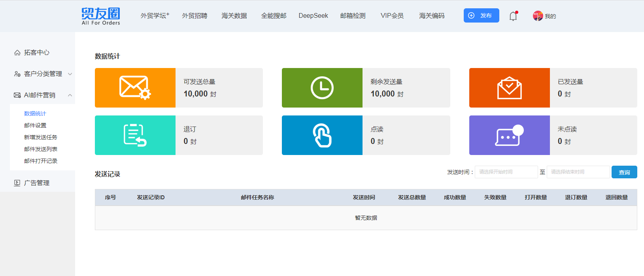Screen dimensions: 644x276
Task: Click the blue hand-tap click-read icon
Action: click(322, 135)
